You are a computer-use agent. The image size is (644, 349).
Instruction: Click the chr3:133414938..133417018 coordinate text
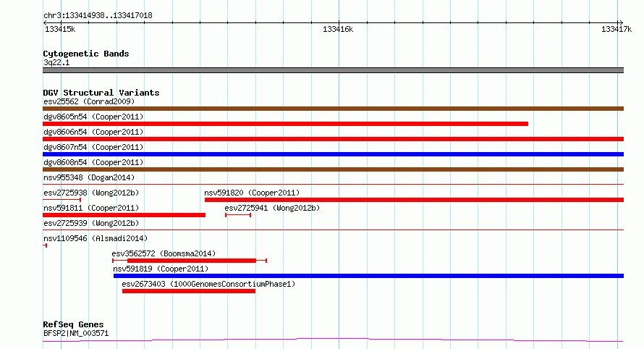[98, 15]
